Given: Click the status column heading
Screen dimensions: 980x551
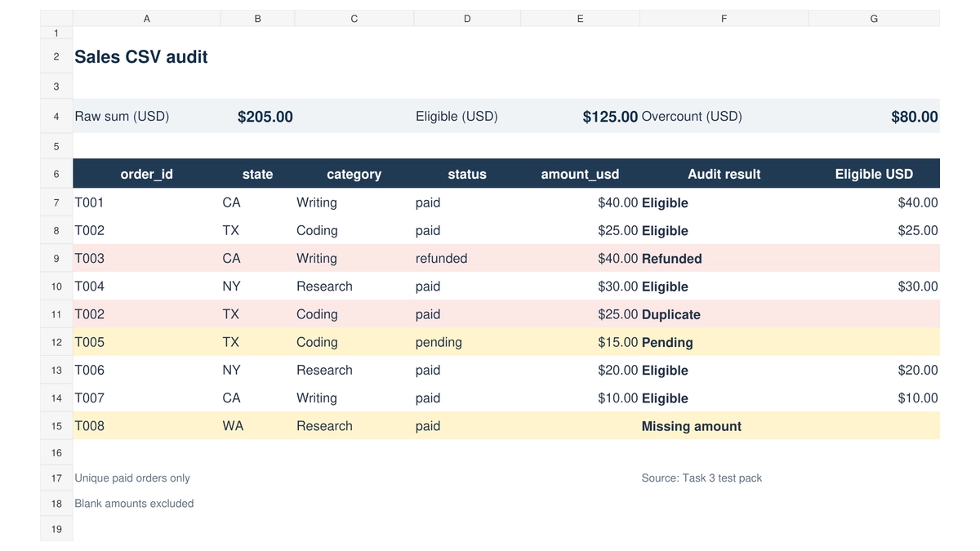Looking at the screenshot, I should pos(467,174).
